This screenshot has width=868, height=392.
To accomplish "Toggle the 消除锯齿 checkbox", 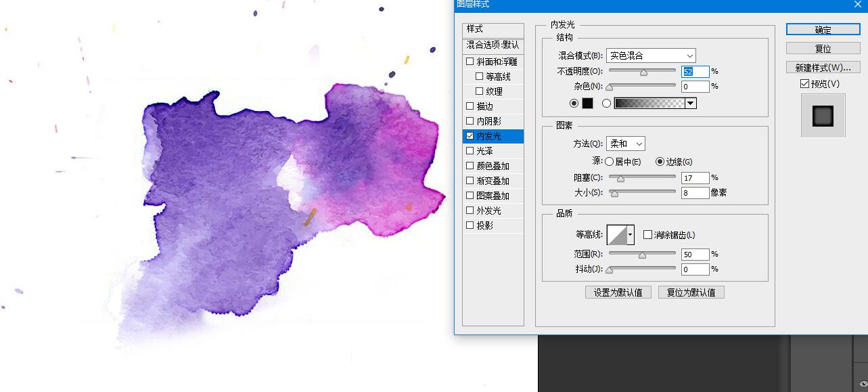I will click(x=647, y=235).
